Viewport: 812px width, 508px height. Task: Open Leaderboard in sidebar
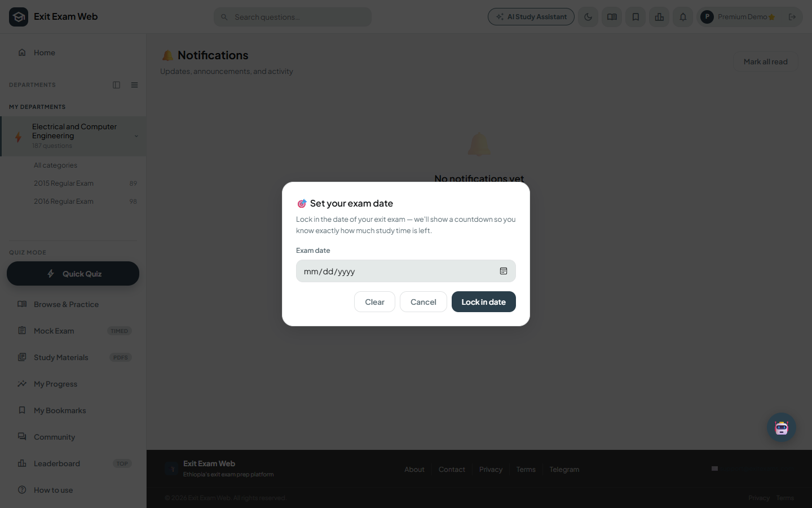tap(73, 463)
